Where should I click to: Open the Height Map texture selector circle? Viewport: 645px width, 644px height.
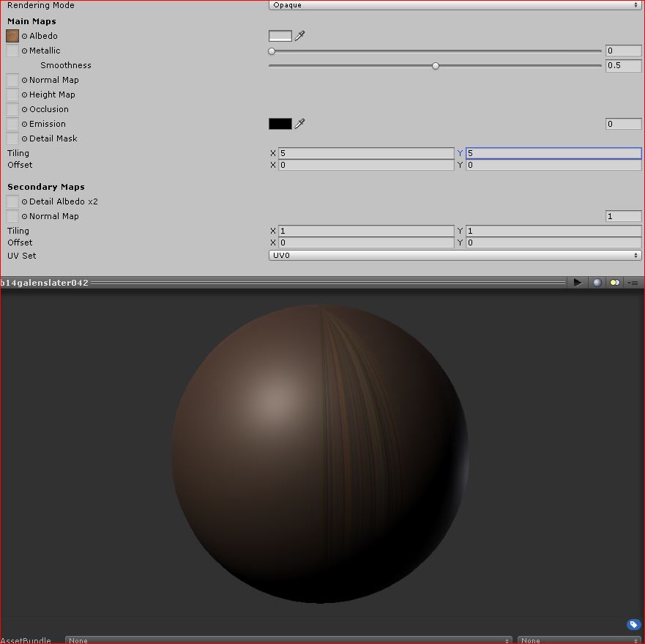24,95
